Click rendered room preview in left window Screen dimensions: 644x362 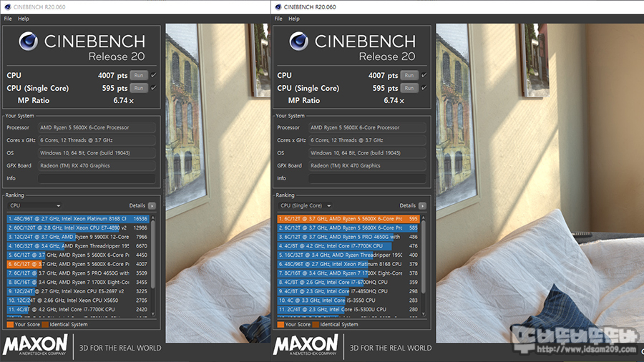pos(218,183)
